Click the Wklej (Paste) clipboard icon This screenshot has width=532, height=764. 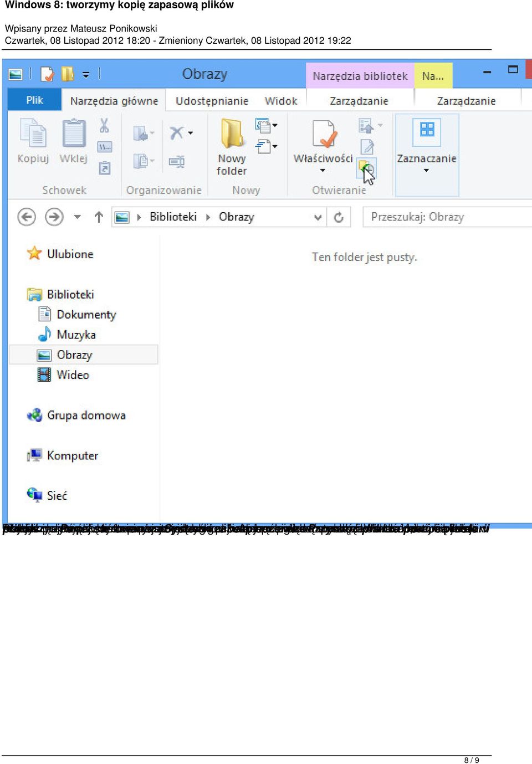point(74,134)
